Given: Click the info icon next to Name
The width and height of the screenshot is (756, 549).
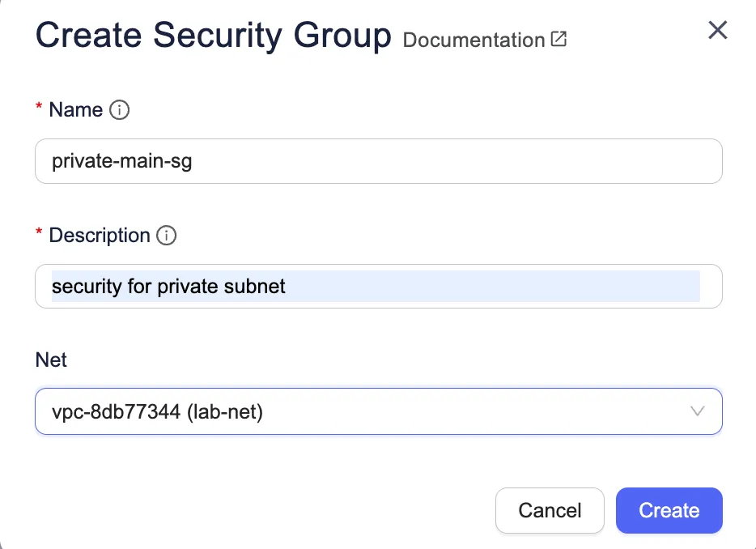Looking at the screenshot, I should coord(119,110).
